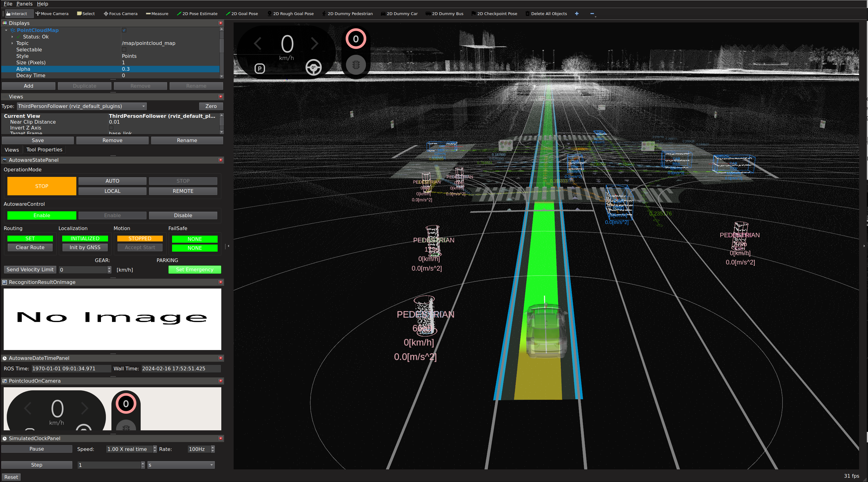Toggle the PointCloudMap display visibility
Image resolution: width=868 pixels, height=482 pixels.
click(124, 30)
